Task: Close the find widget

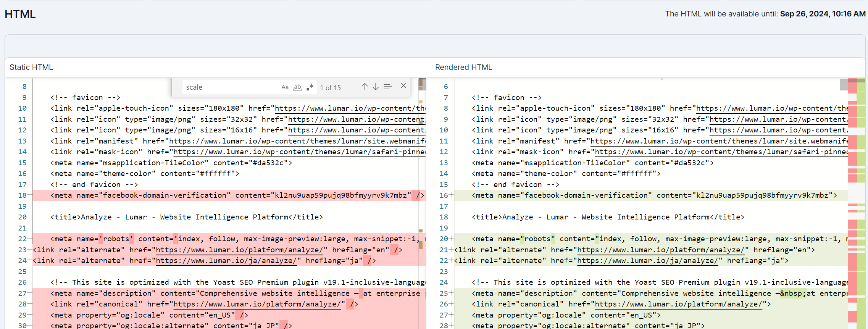Action: tap(403, 85)
